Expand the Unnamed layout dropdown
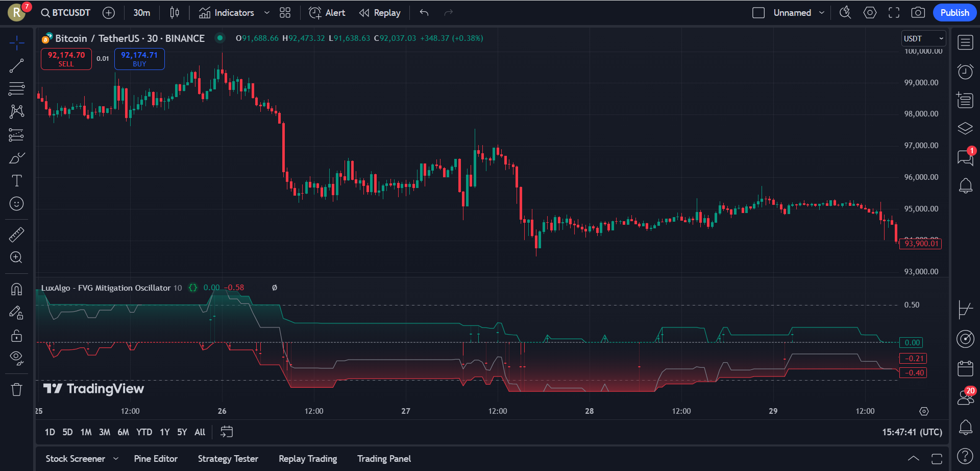 (x=822, y=13)
